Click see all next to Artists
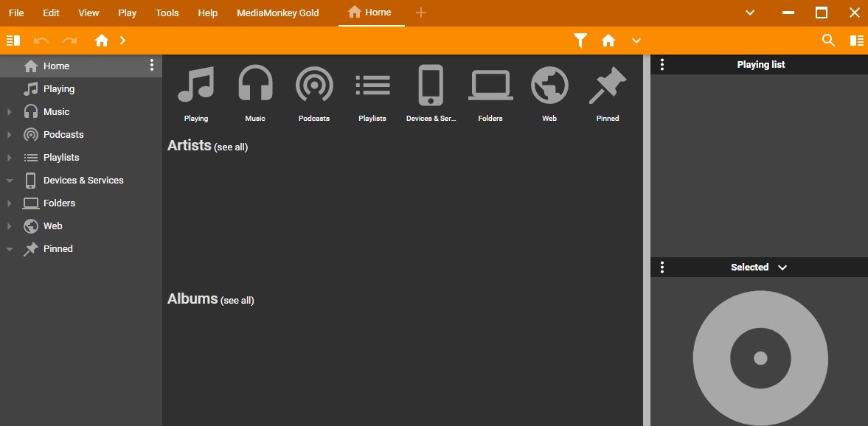 coord(231,147)
